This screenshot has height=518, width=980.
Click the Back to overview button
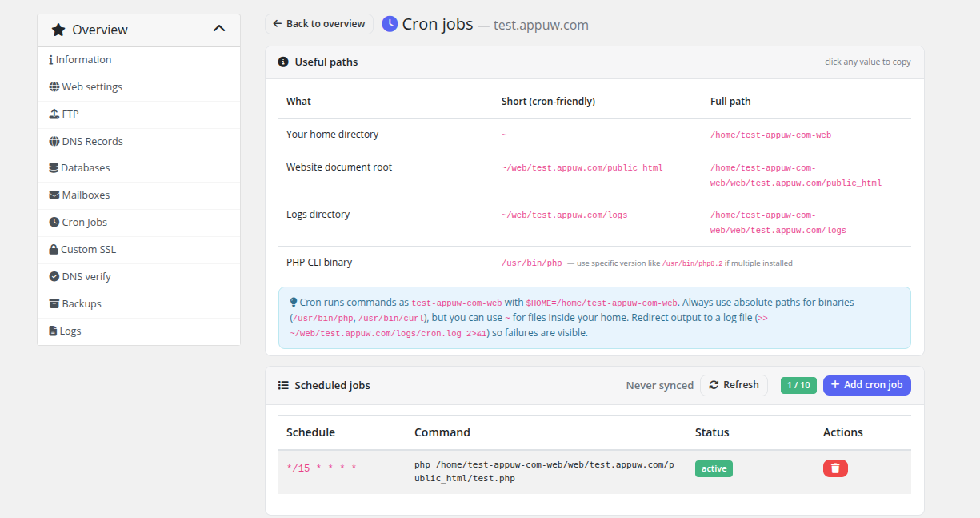tap(319, 24)
